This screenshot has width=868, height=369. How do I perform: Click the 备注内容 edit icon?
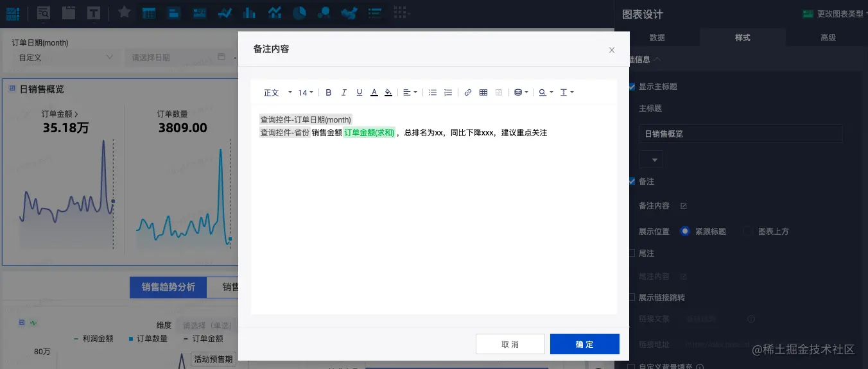point(683,206)
